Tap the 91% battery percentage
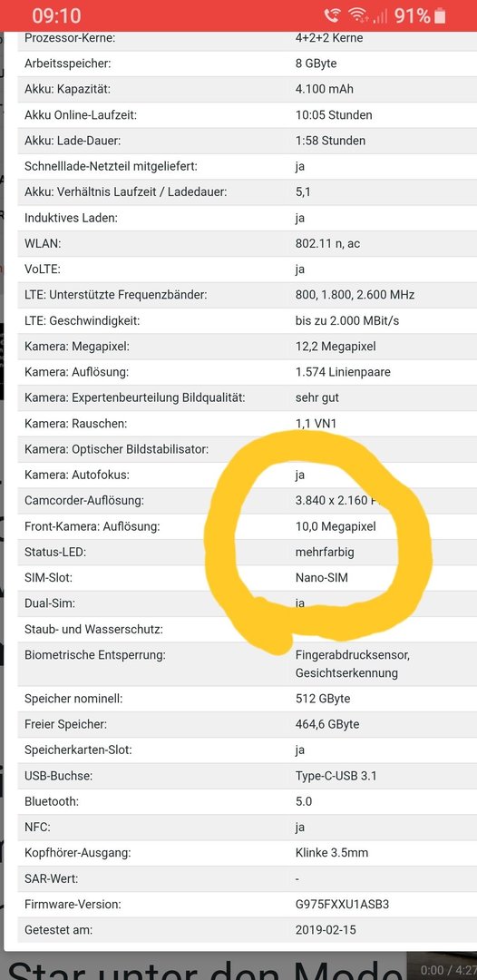This screenshot has width=477, height=980. 412,15
